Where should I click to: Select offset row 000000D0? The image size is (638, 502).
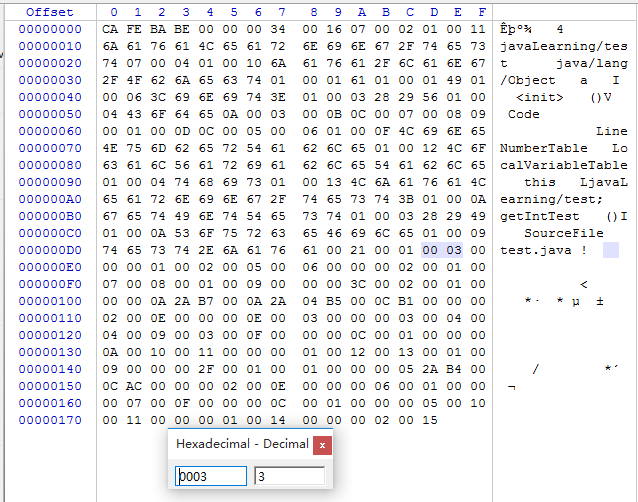point(50,250)
